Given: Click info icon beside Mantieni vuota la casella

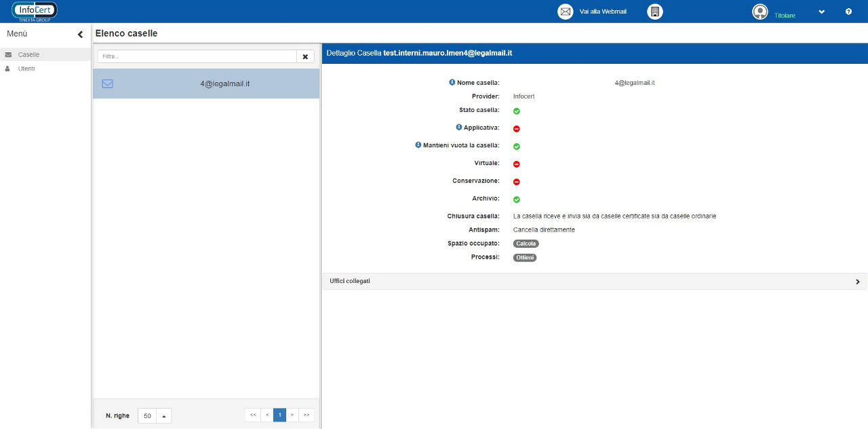Looking at the screenshot, I should tap(418, 145).
